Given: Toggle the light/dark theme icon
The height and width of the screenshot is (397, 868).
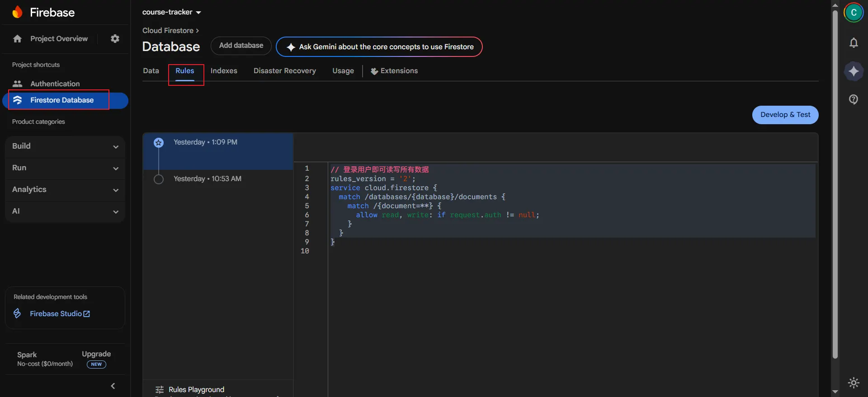Looking at the screenshot, I should click(x=853, y=383).
